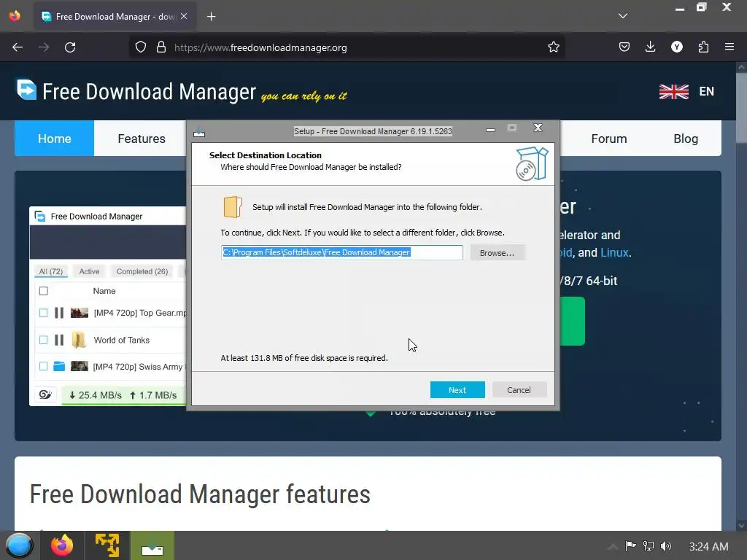The image size is (747, 560).
Task: Open the Blog page link
Action: [x=686, y=139]
